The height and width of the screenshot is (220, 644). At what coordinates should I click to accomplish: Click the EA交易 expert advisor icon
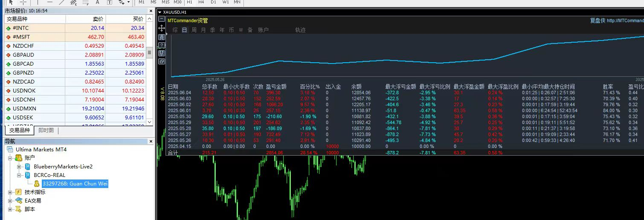point(19,201)
